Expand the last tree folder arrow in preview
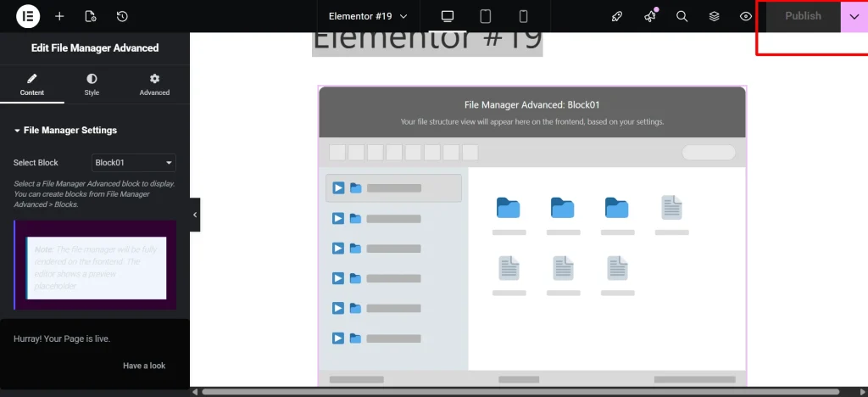This screenshot has width=868, height=397. [337, 338]
